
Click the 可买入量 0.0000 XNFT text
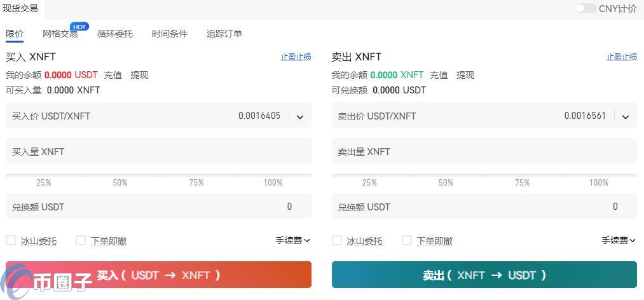tap(53, 90)
